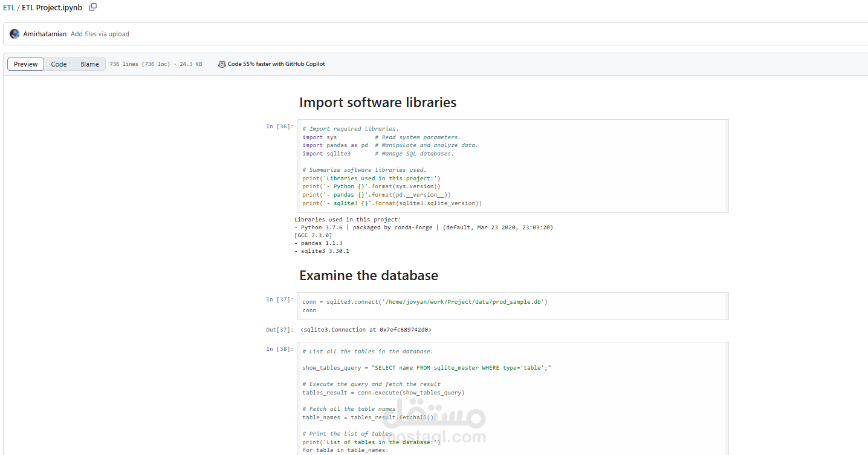Click Amirhatamian's profile avatar

click(13, 34)
